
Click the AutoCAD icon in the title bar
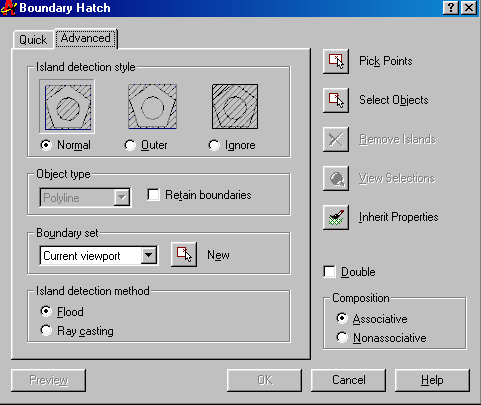(x=8, y=8)
